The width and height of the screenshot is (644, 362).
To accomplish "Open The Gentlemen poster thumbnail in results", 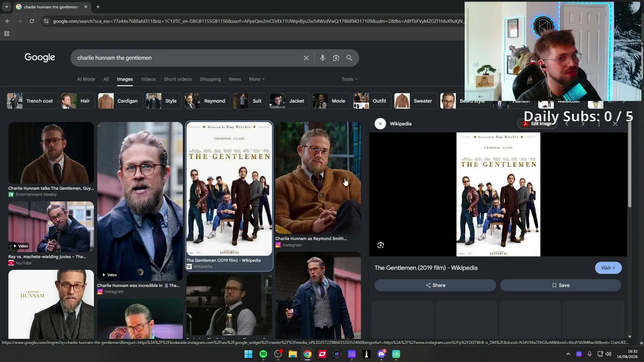I will coord(229,189).
